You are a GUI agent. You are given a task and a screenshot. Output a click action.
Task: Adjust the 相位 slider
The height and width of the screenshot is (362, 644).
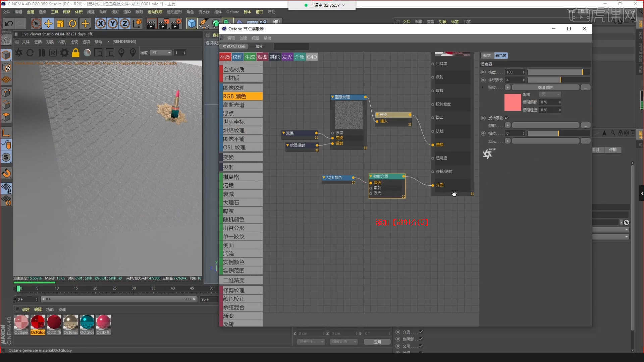pyautogui.click(x=558, y=133)
